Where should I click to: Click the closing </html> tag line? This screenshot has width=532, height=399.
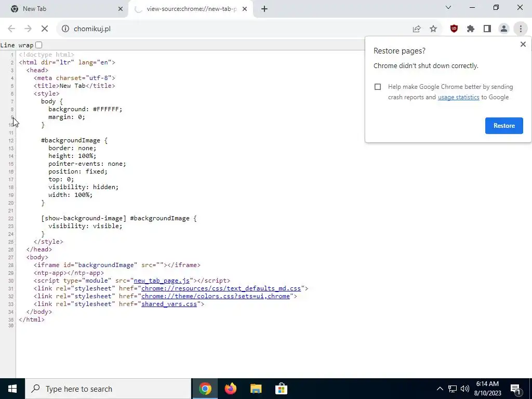pos(32,320)
